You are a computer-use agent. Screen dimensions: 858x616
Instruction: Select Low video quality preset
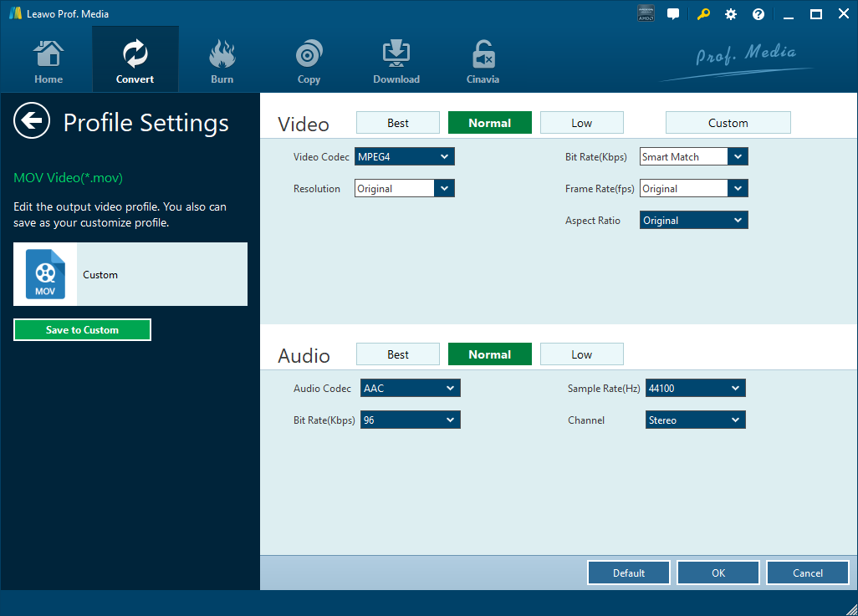581,123
